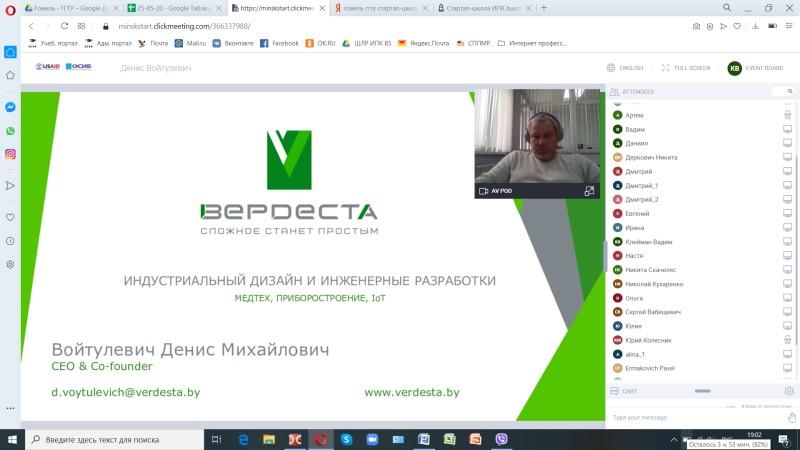Open downloads arrow in browser toolbar
The width and height of the screenshot is (800, 450).
point(756,26)
